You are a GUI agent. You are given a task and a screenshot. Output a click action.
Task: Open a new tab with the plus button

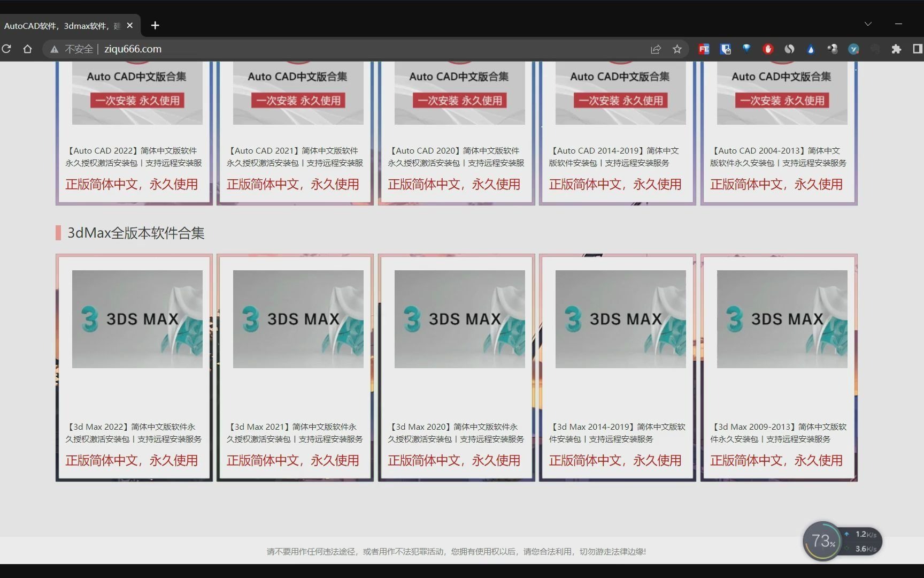click(155, 25)
